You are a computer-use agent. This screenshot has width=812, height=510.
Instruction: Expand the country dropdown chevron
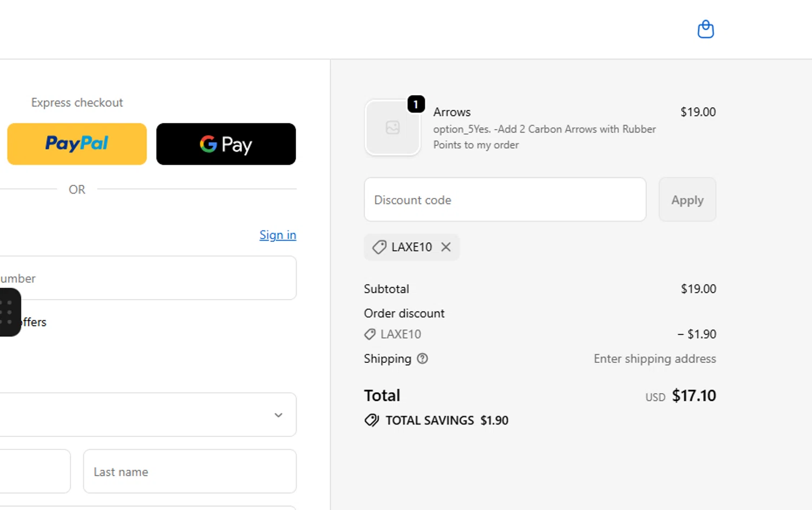click(278, 415)
